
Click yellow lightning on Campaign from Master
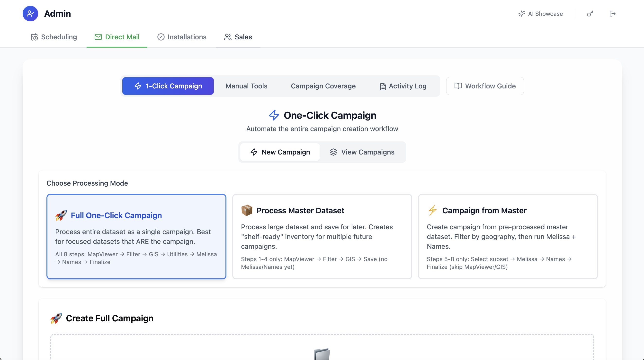point(432,210)
